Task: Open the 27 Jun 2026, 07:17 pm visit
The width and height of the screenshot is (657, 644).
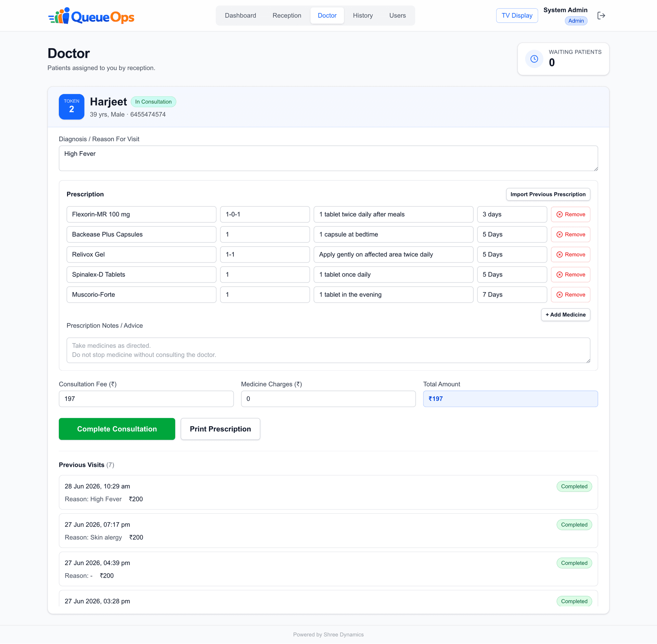Action: [328, 531]
